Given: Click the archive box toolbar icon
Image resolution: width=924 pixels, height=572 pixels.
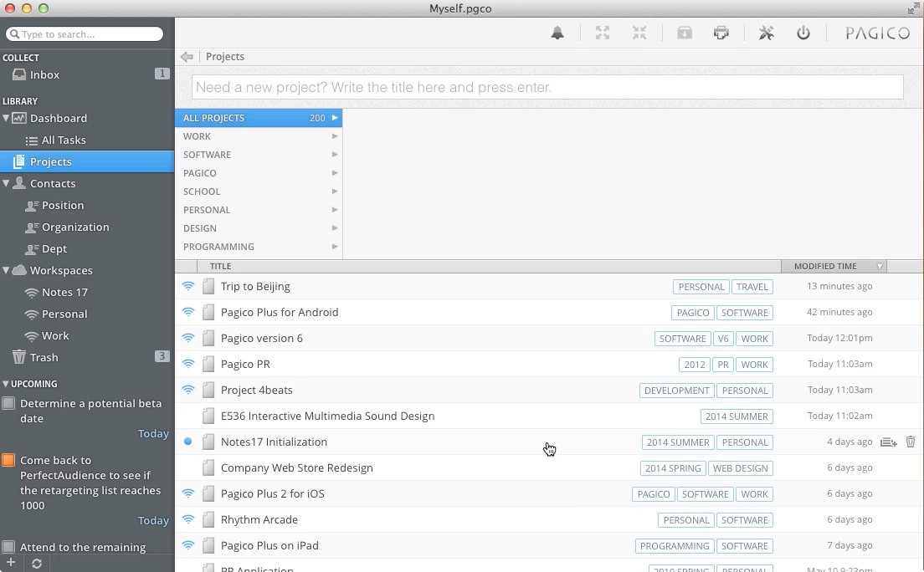Looking at the screenshot, I should pos(684,33).
